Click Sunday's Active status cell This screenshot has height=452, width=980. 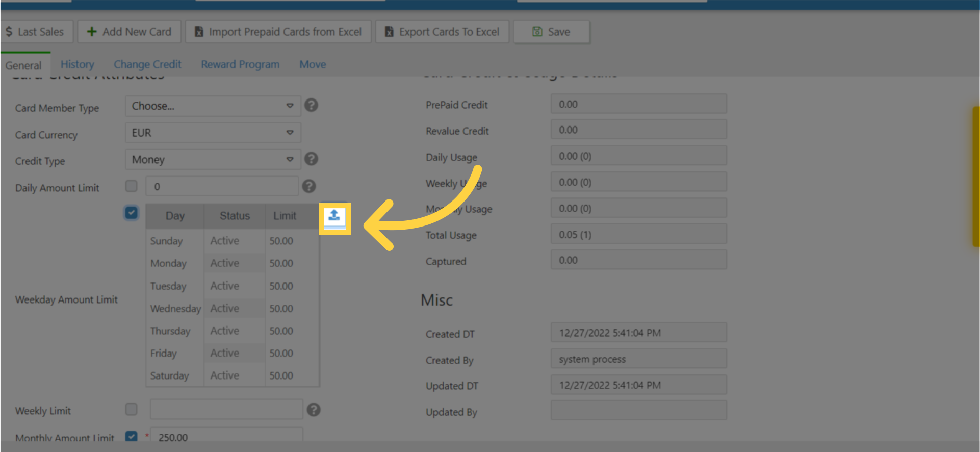point(235,241)
